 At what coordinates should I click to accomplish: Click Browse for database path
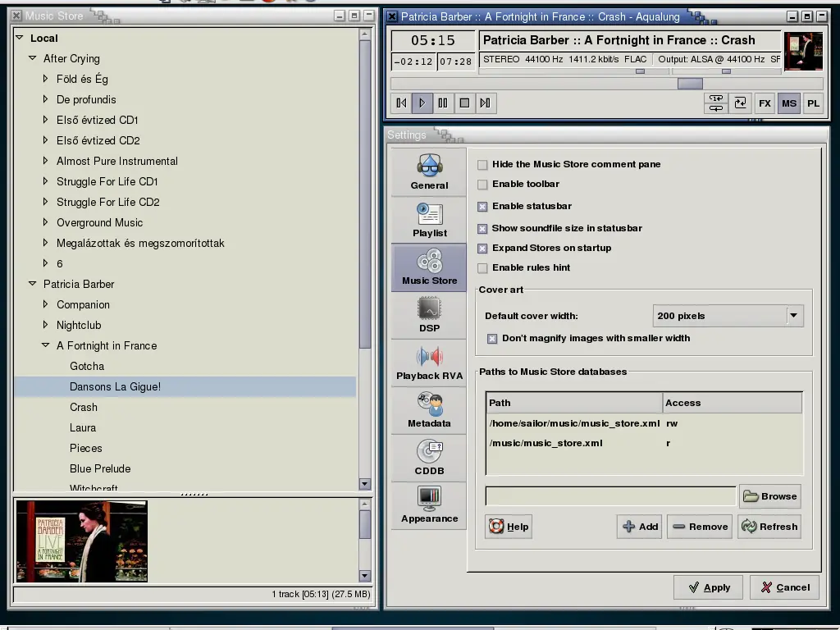[769, 496]
